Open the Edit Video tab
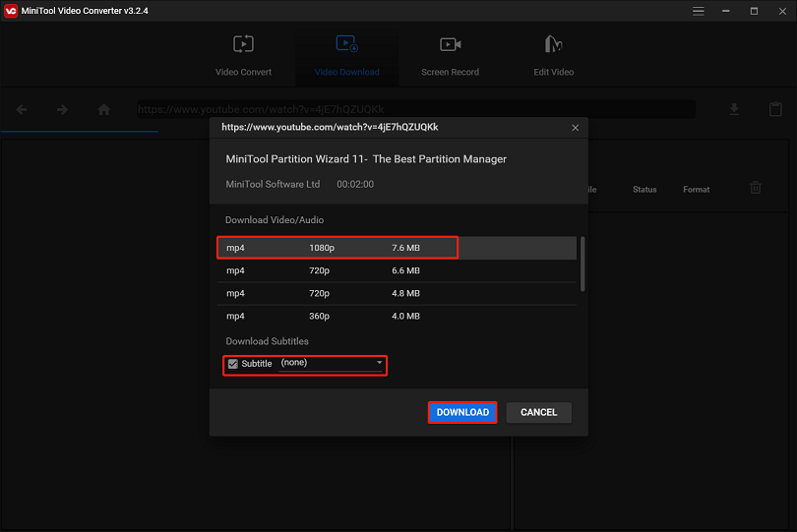The width and height of the screenshot is (797, 532). [x=553, y=55]
